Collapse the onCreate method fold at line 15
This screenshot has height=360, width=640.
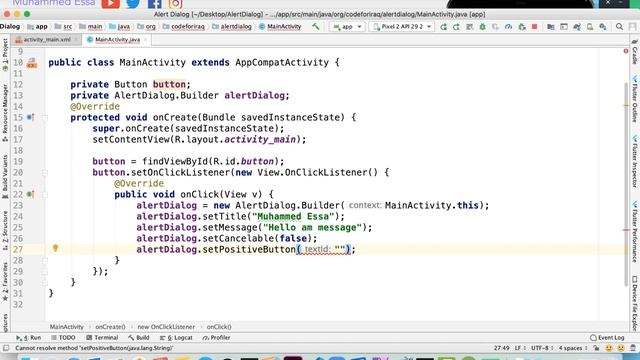[x=45, y=118]
